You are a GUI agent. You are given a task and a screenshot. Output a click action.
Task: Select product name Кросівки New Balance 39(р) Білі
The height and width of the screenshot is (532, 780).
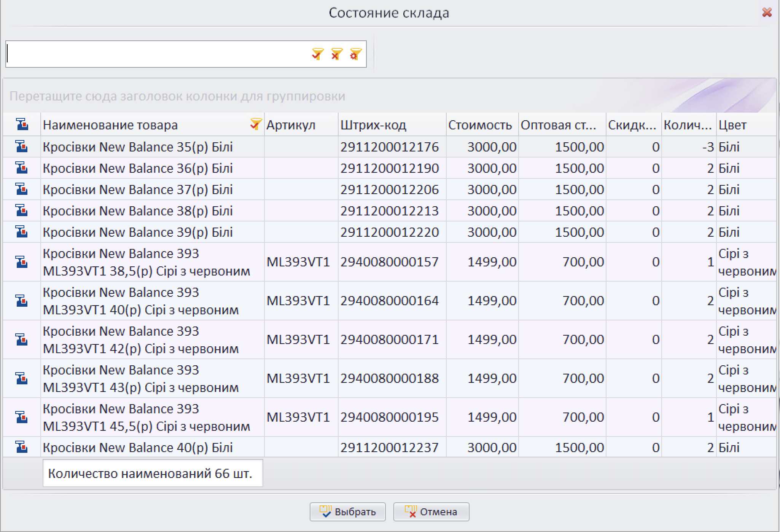coord(138,232)
